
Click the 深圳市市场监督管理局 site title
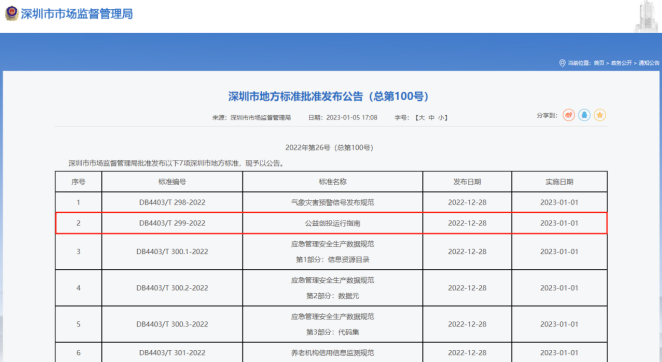[77, 14]
